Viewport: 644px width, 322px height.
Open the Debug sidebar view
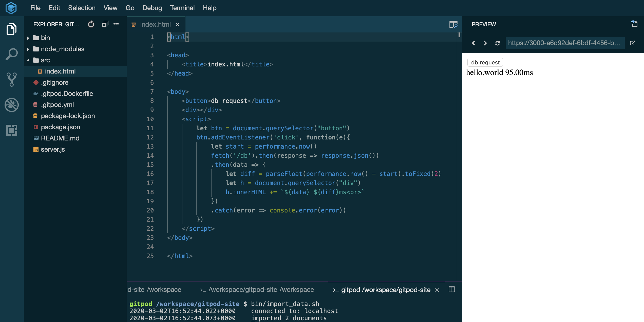coord(12,105)
